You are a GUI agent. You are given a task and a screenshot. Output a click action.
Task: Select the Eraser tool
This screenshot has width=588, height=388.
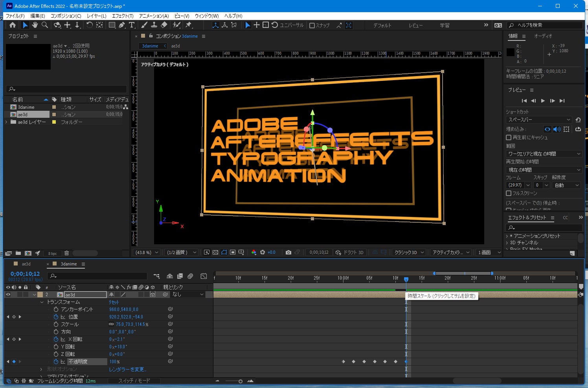click(x=164, y=25)
